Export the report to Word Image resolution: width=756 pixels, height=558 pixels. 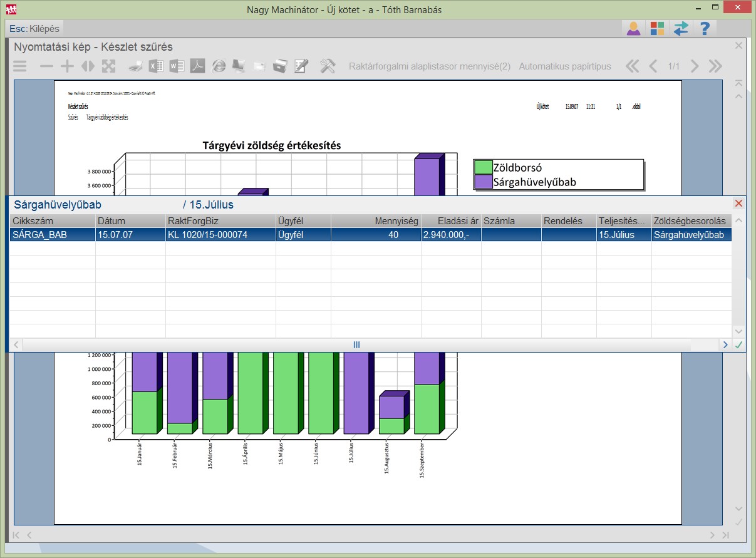point(177,66)
